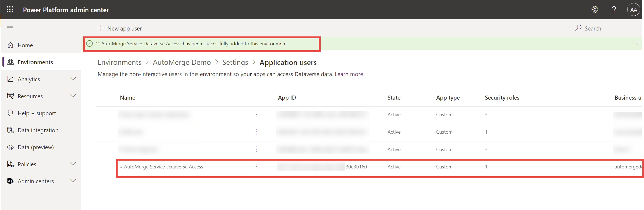This screenshot has width=644, height=210.
Task: Click the Policies document icon
Action: coord(11,164)
